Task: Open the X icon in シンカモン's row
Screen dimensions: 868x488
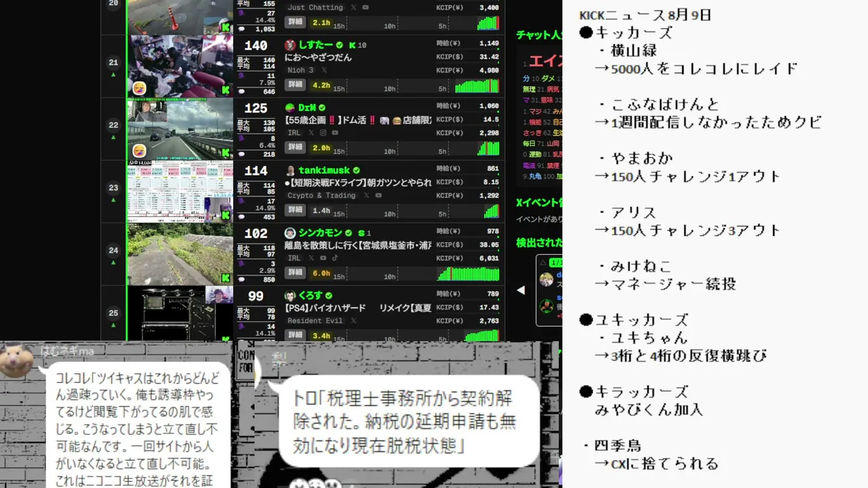Action: [311, 258]
